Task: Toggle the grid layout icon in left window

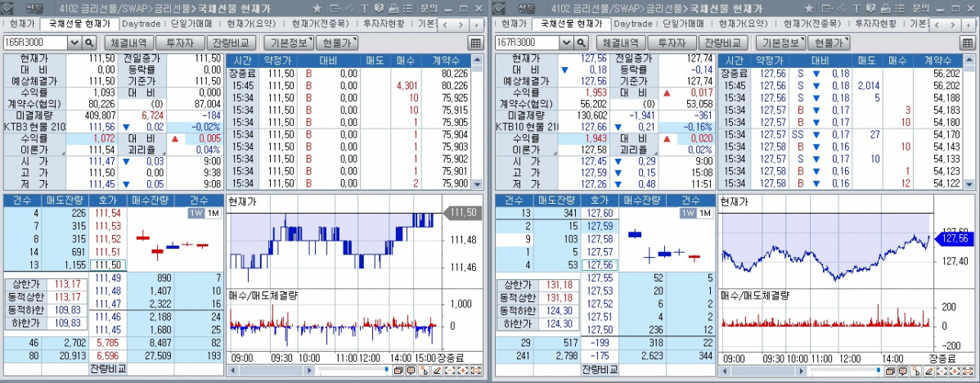Action: pyautogui.click(x=475, y=43)
